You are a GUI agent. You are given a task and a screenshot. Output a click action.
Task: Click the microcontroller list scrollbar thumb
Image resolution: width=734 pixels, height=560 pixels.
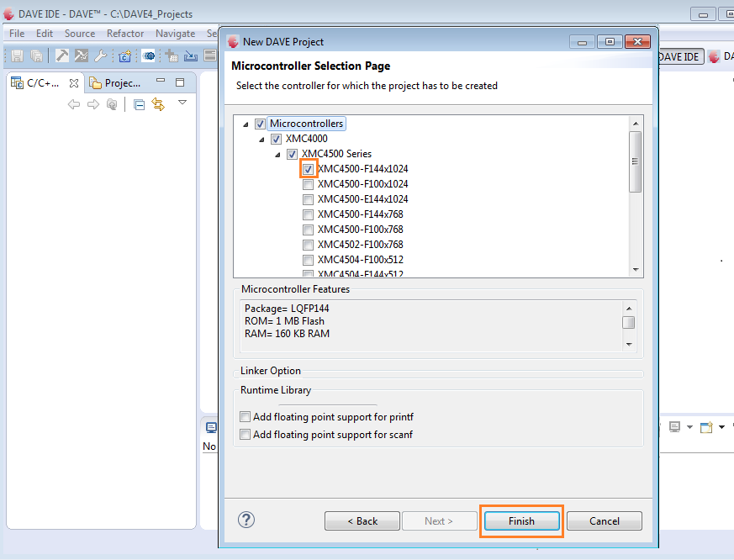(x=636, y=161)
